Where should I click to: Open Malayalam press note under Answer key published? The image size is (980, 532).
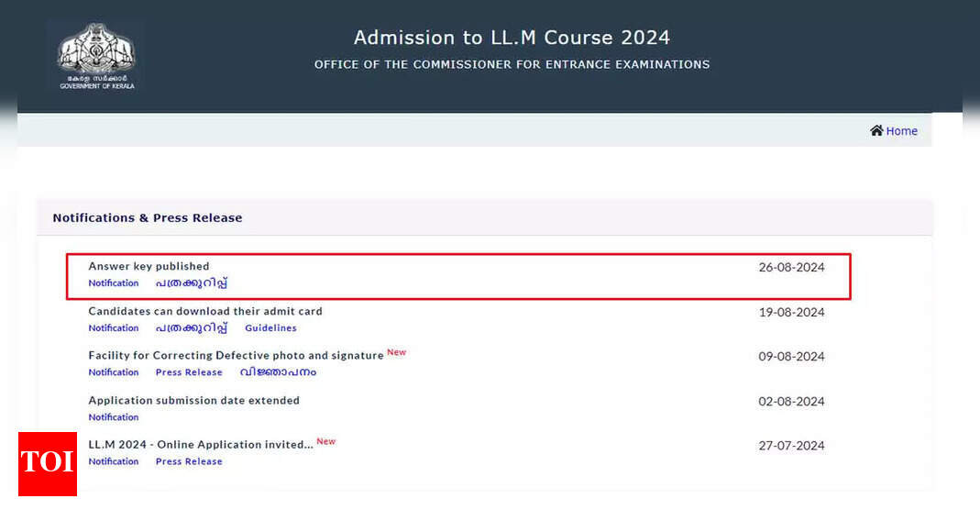[192, 283]
